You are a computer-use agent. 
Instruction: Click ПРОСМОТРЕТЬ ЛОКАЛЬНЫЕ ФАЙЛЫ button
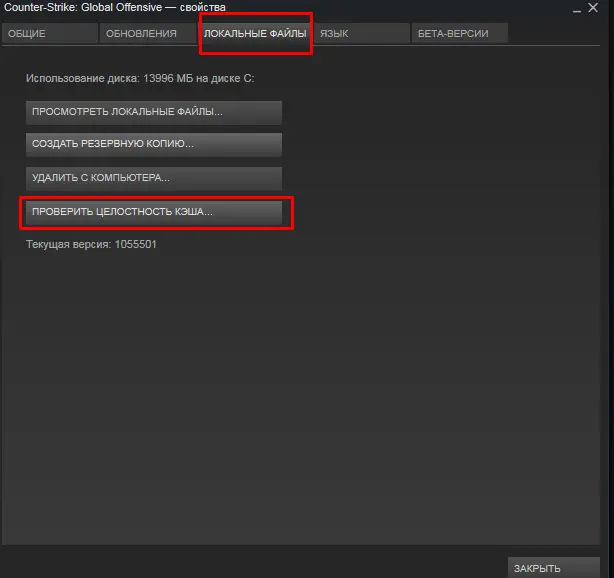tap(154, 112)
